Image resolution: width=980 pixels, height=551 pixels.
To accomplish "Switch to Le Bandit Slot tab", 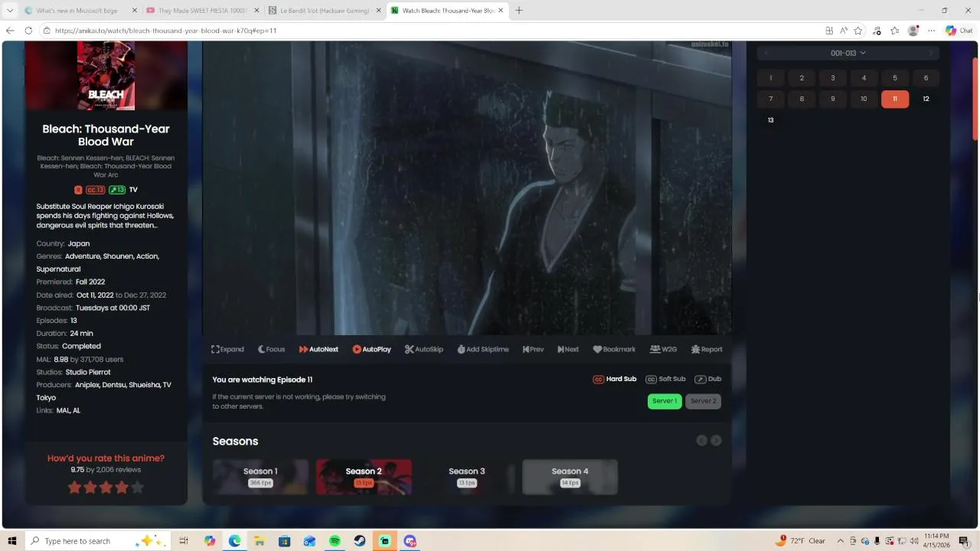I will pos(325,11).
